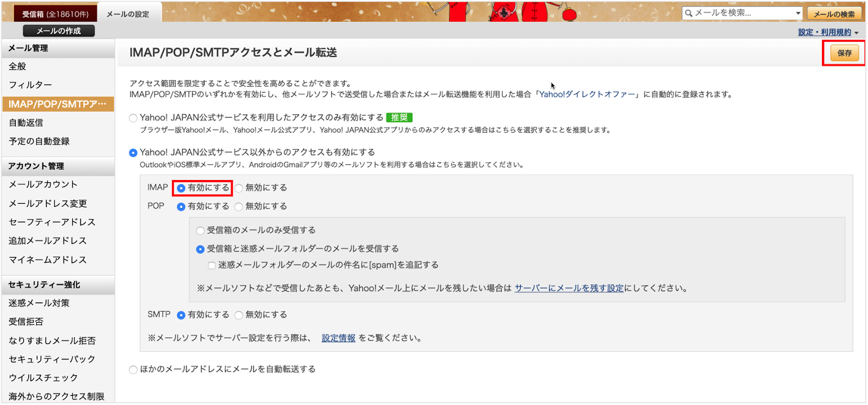Select 受信箱と迷惑メールフォルダー受信 option
The height and width of the screenshot is (405, 868).
(x=200, y=249)
